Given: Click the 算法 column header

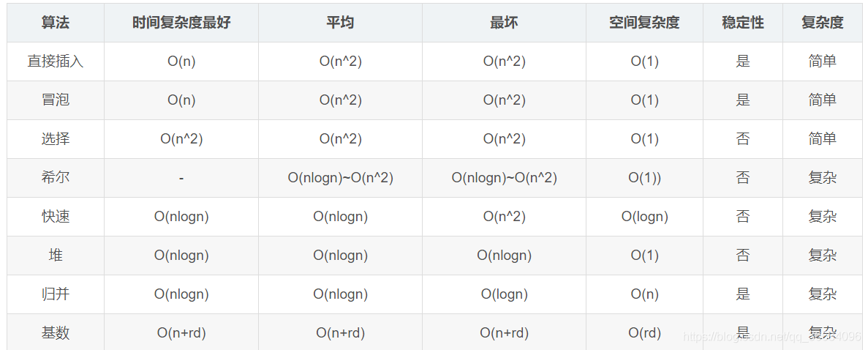Looking at the screenshot, I should [x=56, y=23].
